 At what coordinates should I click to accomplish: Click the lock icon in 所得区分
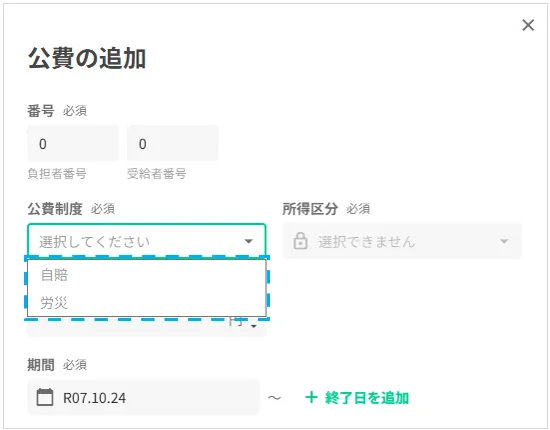(x=301, y=241)
